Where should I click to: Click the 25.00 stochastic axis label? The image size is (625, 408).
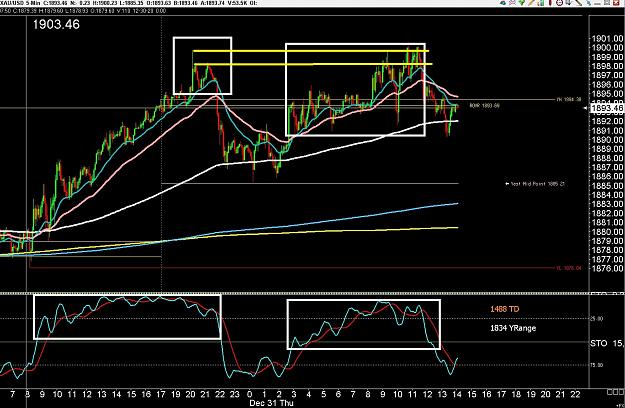(x=597, y=319)
